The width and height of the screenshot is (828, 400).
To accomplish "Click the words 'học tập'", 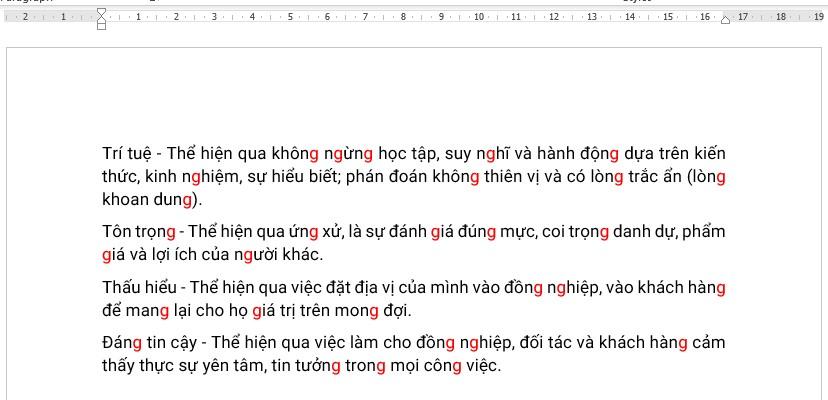I will (408, 154).
